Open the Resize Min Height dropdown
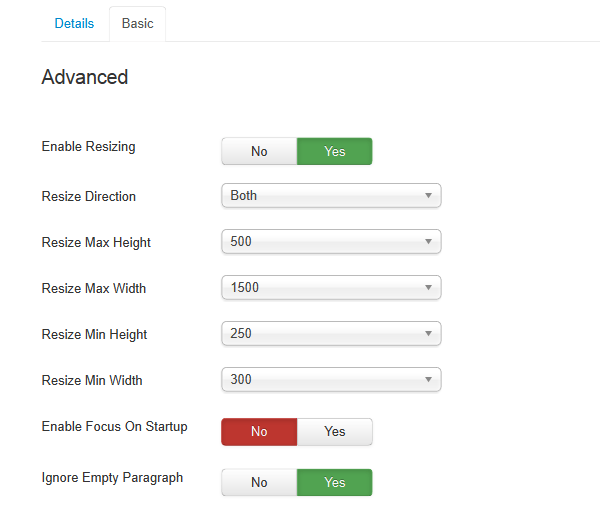 [320, 334]
